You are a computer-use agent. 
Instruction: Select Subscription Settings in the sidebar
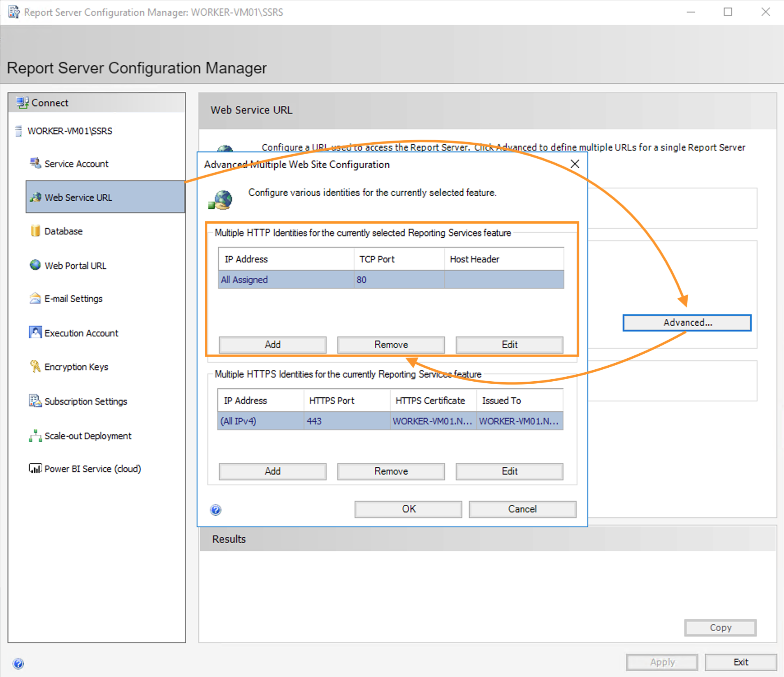[86, 401]
